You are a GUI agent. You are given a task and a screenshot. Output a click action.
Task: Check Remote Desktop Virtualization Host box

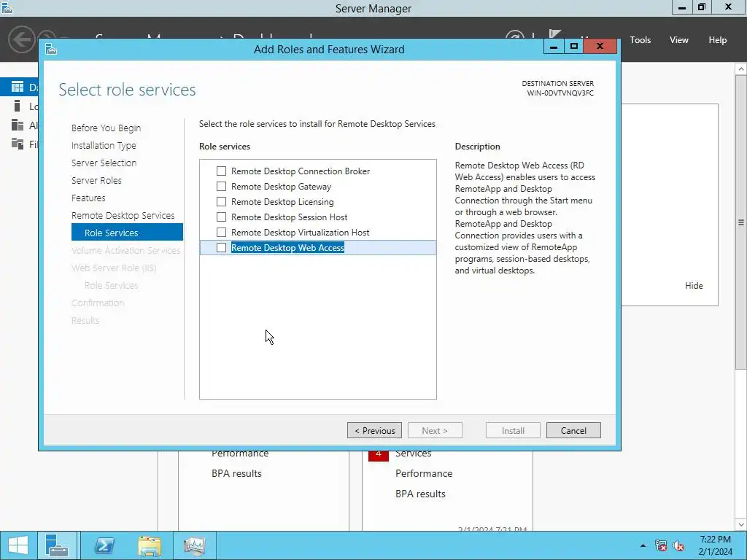click(x=221, y=232)
